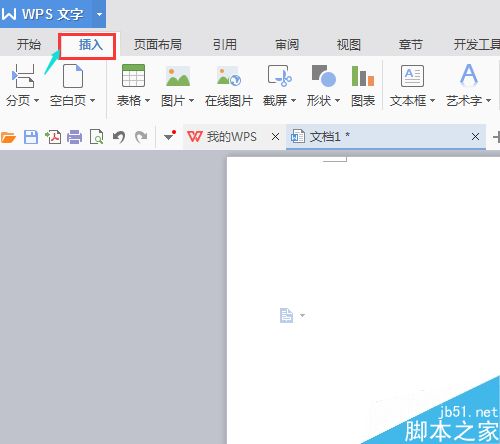Open the 开发工具 tab

point(477,44)
